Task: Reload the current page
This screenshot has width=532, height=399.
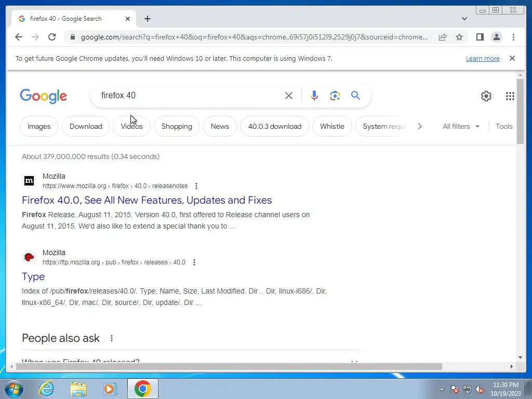Action: (x=52, y=37)
